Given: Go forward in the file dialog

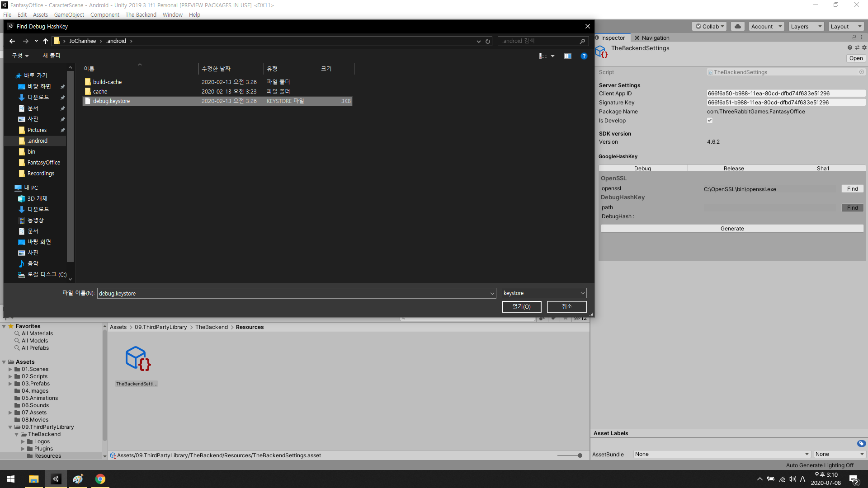Looking at the screenshot, I should pos(26,41).
